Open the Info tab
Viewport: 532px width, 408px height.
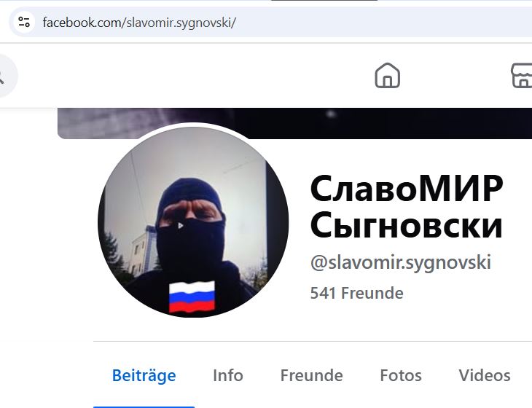point(228,375)
